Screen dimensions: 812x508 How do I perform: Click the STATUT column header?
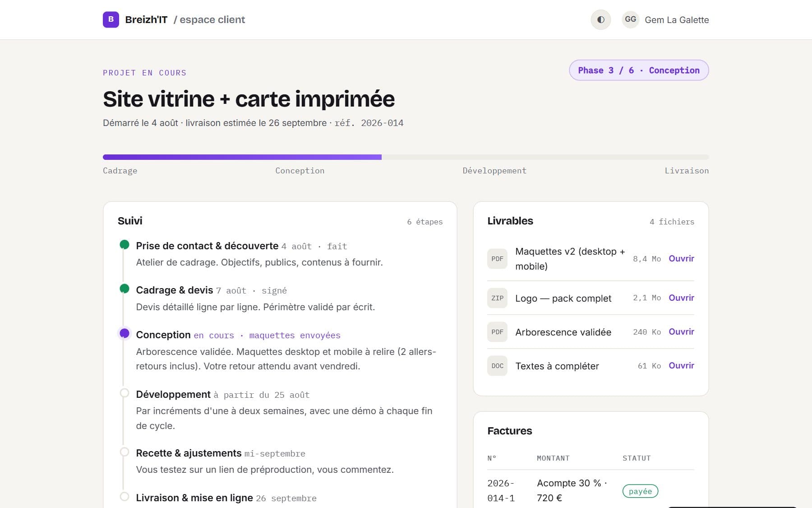coord(637,458)
